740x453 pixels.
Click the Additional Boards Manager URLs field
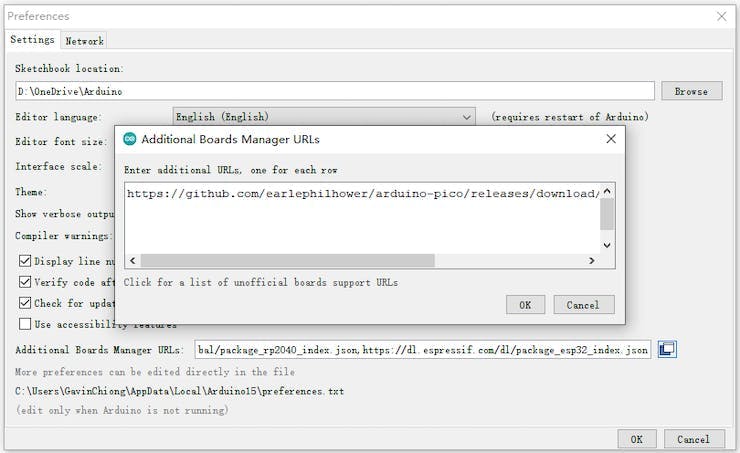(423, 350)
